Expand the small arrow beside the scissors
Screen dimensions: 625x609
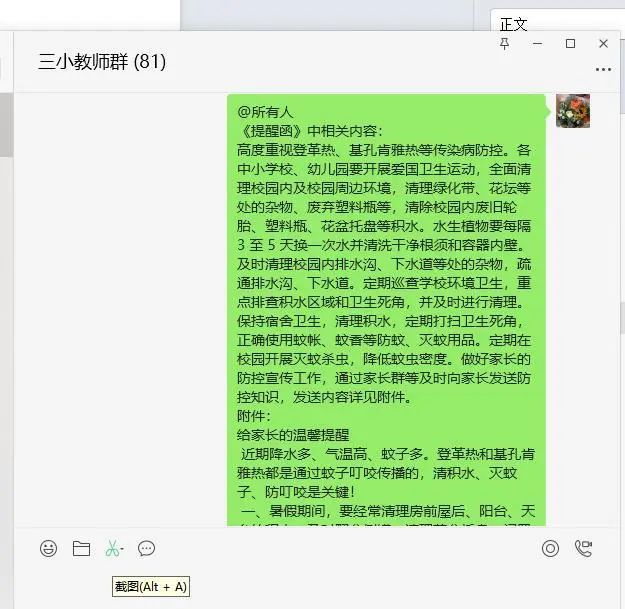[x=122, y=549]
